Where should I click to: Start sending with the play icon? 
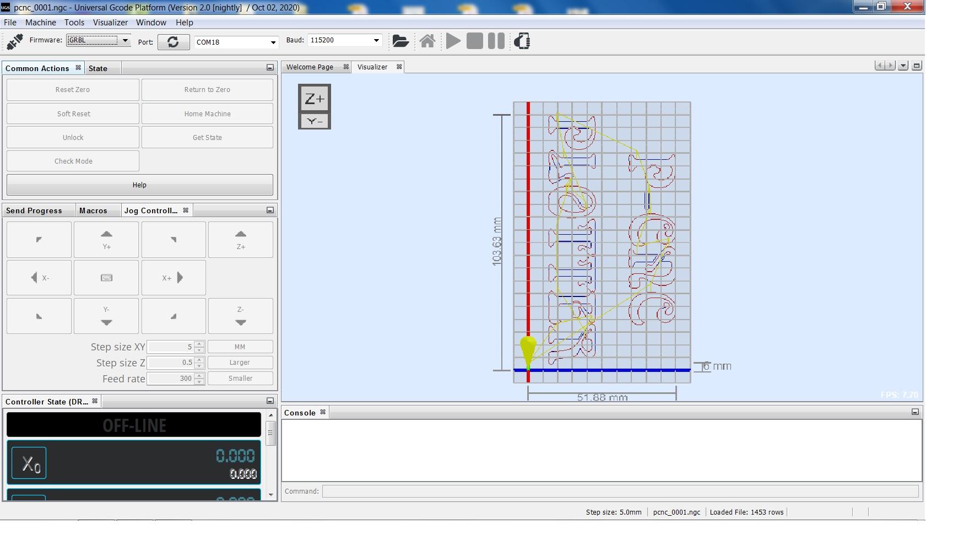pos(453,41)
